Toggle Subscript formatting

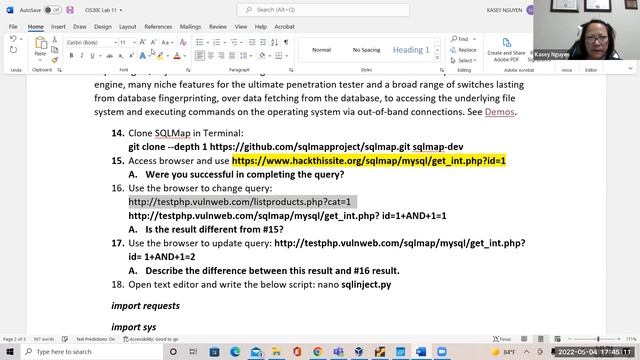[x=121, y=56]
